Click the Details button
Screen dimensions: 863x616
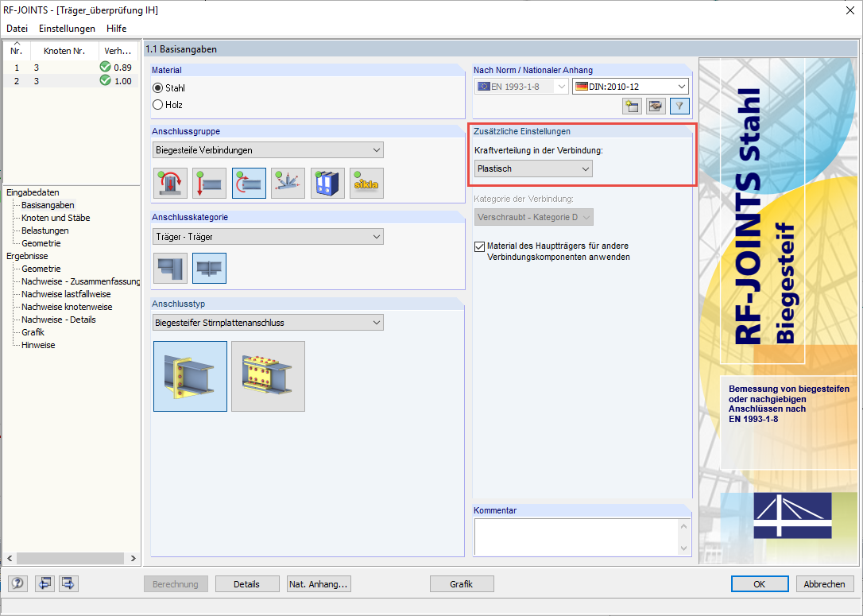246,584
